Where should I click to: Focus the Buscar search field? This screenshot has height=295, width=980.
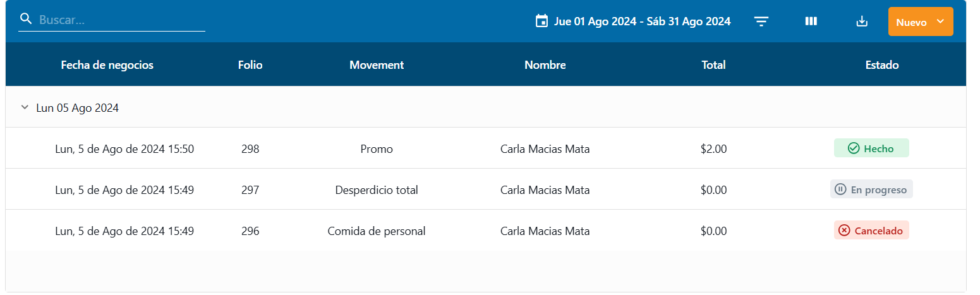click(120, 20)
